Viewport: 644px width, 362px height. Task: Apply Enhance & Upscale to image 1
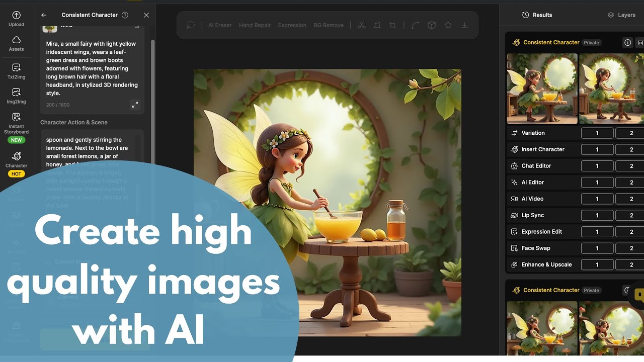[x=597, y=264]
